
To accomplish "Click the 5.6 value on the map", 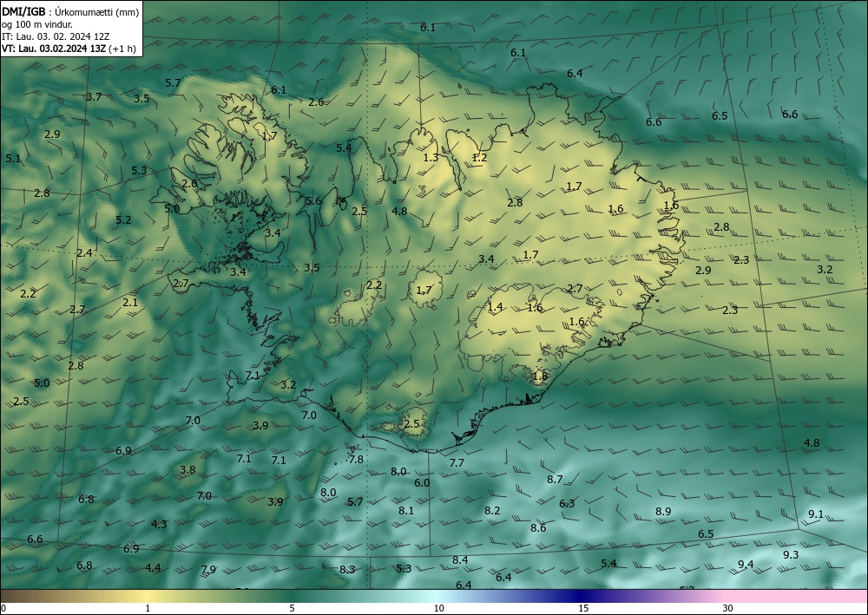I will pos(313,200).
